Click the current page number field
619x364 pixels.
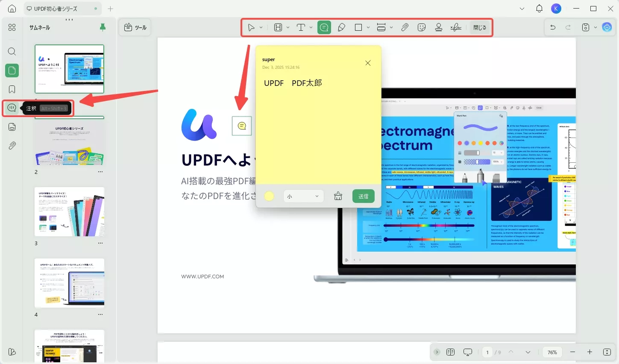click(487, 352)
